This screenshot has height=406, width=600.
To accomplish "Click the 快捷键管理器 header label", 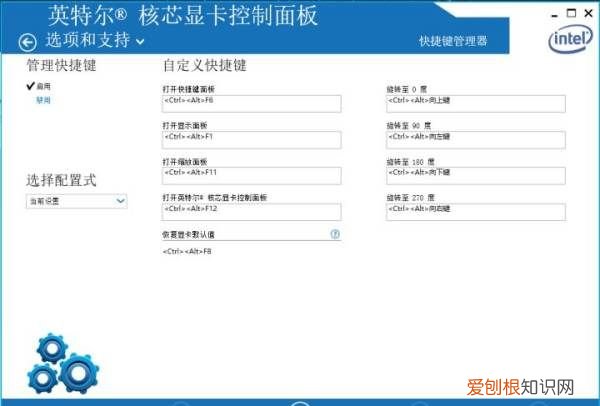I will [x=453, y=41].
